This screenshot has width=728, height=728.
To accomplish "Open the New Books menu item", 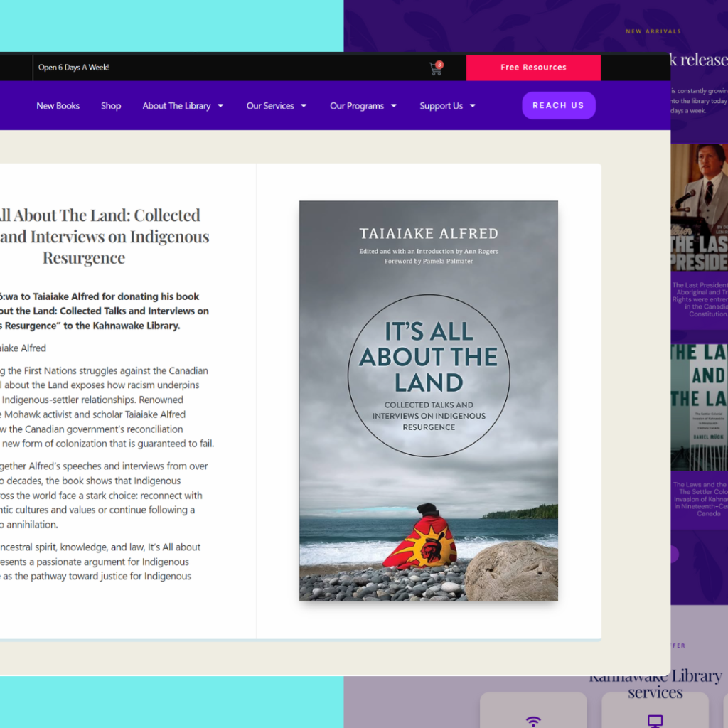I will [x=58, y=106].
